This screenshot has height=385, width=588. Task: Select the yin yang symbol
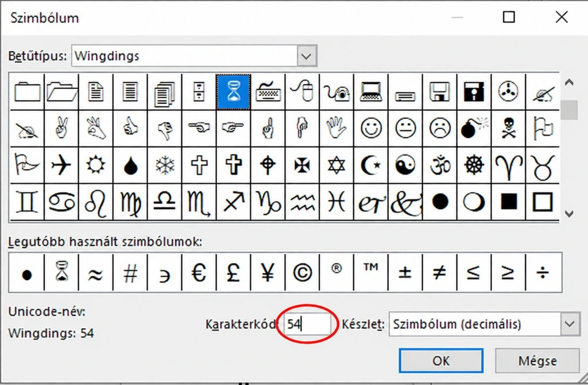pos(405,165)
